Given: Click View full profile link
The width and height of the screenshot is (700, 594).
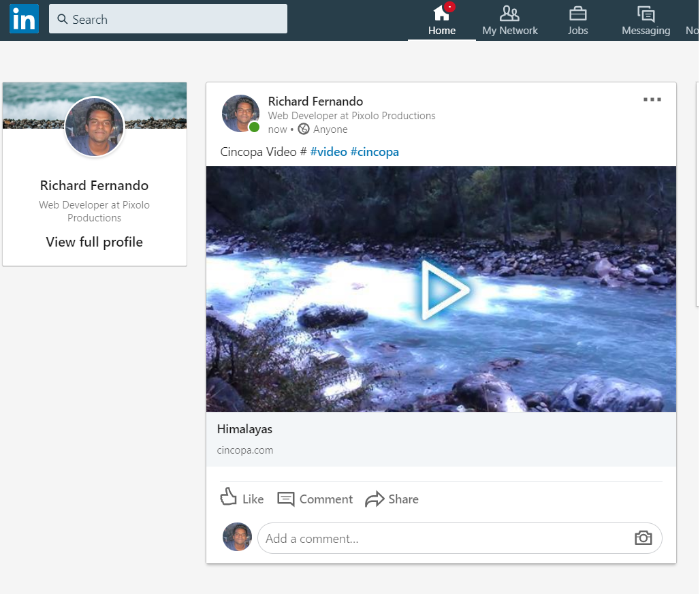Looking at the screenshot, I should 95,242.
